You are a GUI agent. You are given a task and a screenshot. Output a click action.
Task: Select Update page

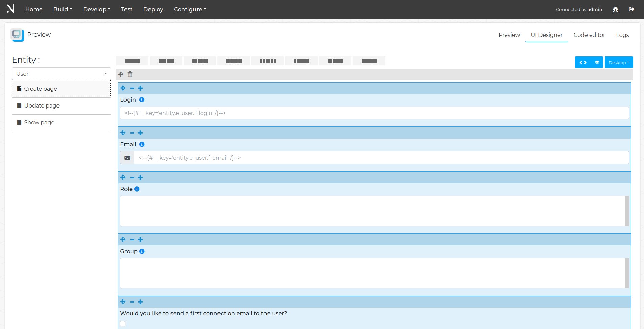pos(61,105)
